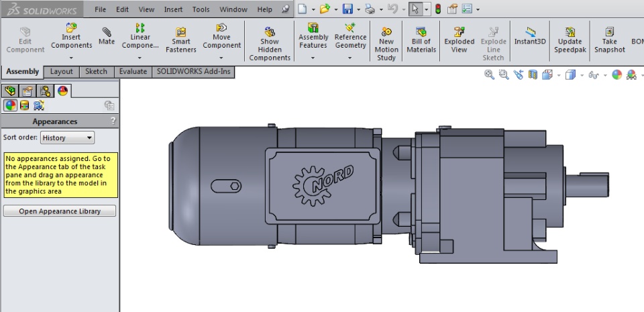Open the Tools menu

tap(201, 9)
